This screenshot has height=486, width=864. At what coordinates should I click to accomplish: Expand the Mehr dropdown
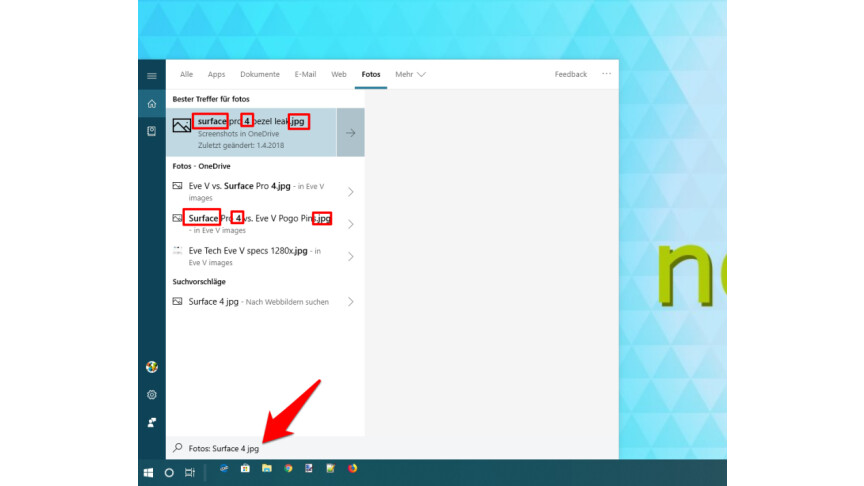pos(410,74)
